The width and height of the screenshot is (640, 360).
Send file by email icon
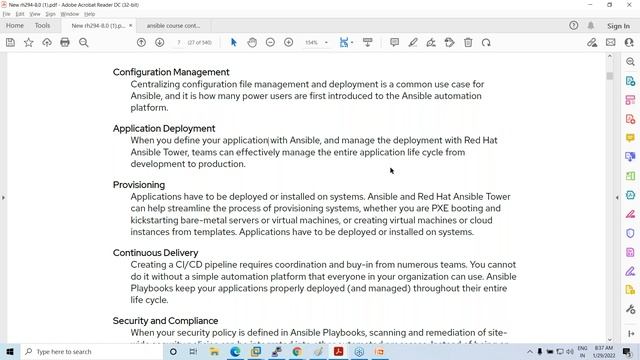tap(611, 42)
